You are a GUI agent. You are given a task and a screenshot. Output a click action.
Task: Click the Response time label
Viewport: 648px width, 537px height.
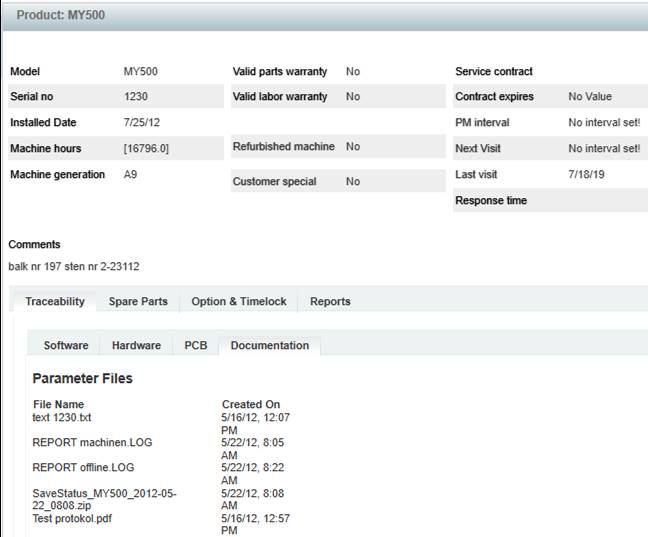pos(491,200)
